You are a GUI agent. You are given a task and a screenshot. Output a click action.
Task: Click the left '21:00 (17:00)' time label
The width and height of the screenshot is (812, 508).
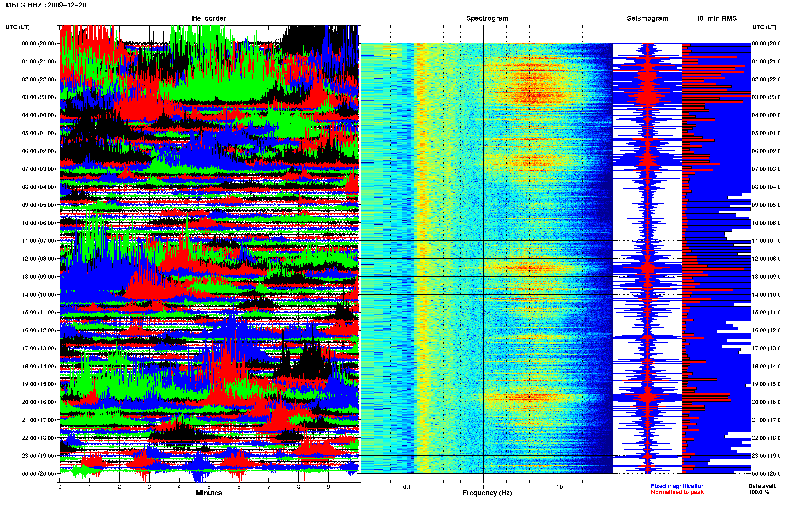click(39, 420)
